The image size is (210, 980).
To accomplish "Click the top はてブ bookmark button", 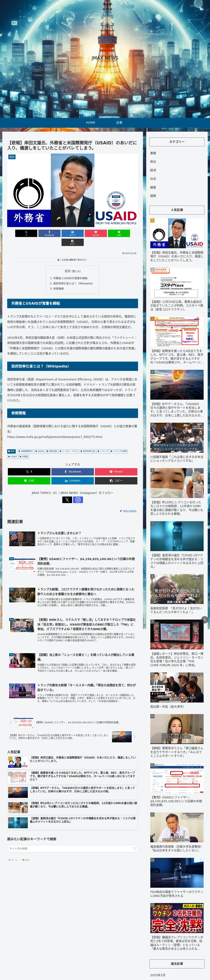I will [x=72, y=233].
